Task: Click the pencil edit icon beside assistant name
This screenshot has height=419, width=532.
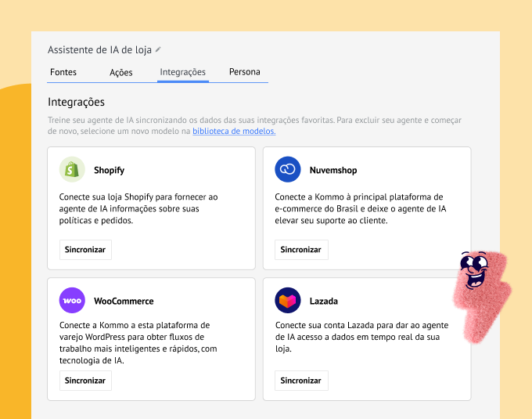Action: point(159,49)
